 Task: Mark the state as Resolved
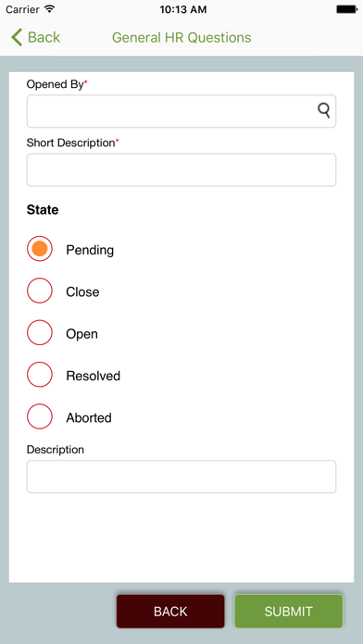pos(40,374)
